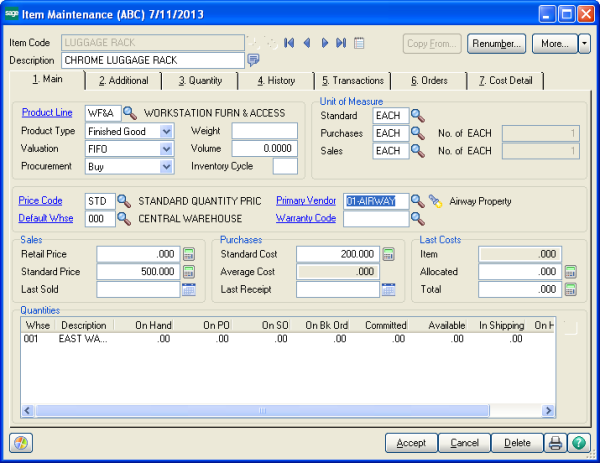Expand the Procurement dropdown
Viewport: 600px width, 463px height.
[x=166, y=166]
